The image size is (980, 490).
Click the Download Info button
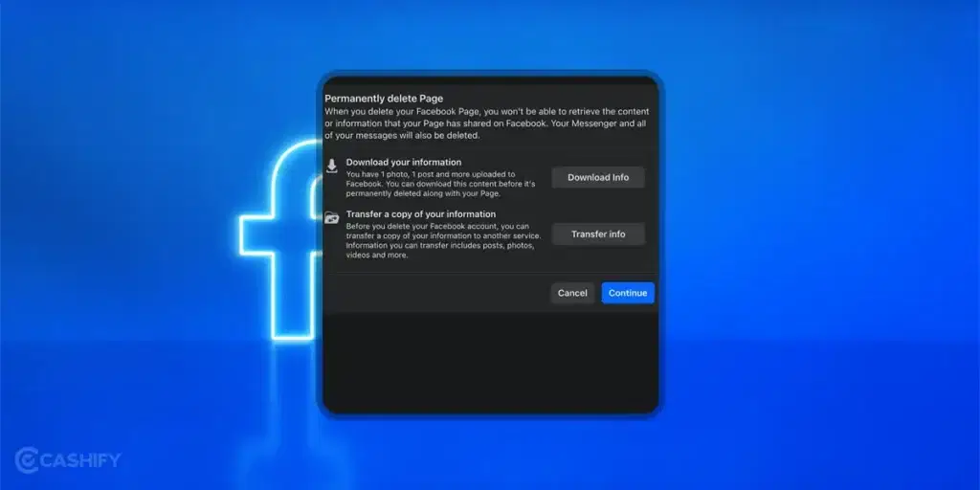(597, 177)
